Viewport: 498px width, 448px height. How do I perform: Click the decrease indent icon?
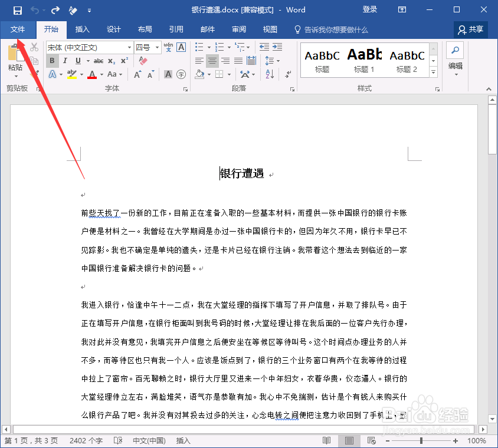tap(264, 47)
